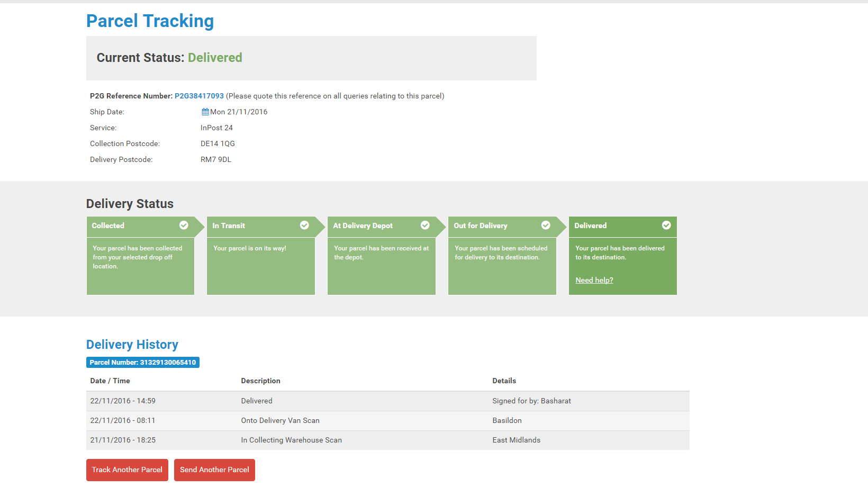This screenshot has height=496, width=868.
Task: Click the checkmark icon on Delivered step
Action: point(666,225)
